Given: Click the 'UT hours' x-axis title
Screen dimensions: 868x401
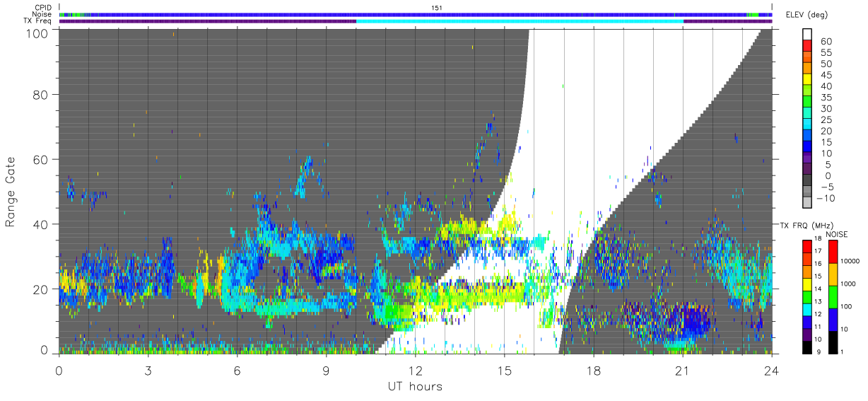Looking at the screenshot, I should (415, 386).
